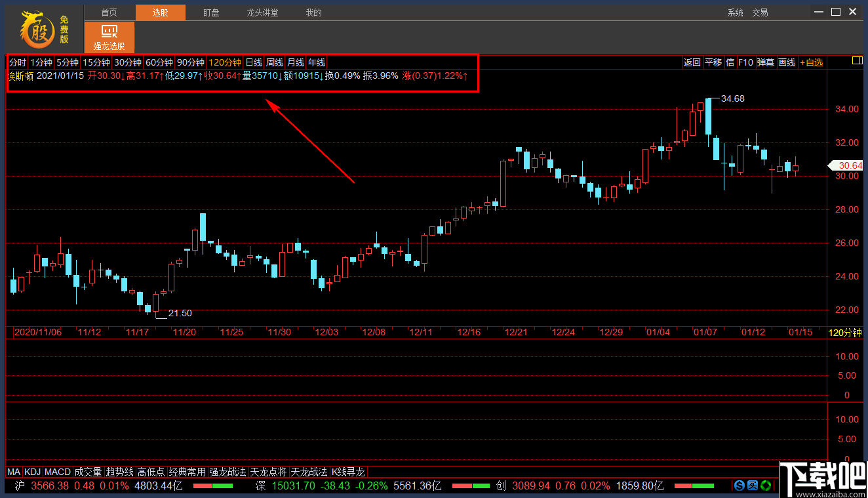868x498 pixels.
Task: Click the blue 买 buy status icon
Action: point(752,486)
